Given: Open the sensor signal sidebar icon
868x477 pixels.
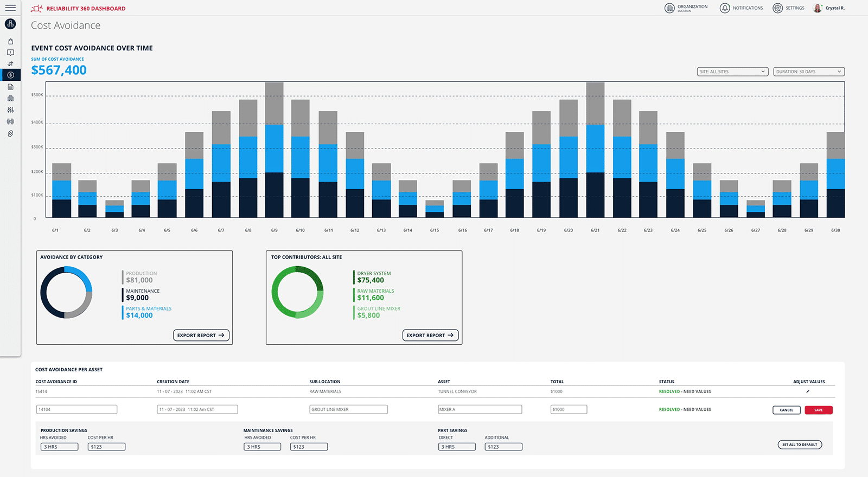Looking at the screenshot, I should [10, 122].
